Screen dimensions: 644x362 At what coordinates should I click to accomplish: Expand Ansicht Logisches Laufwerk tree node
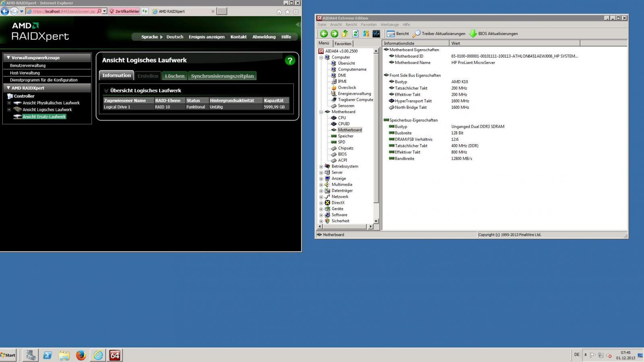click(9, 110)
